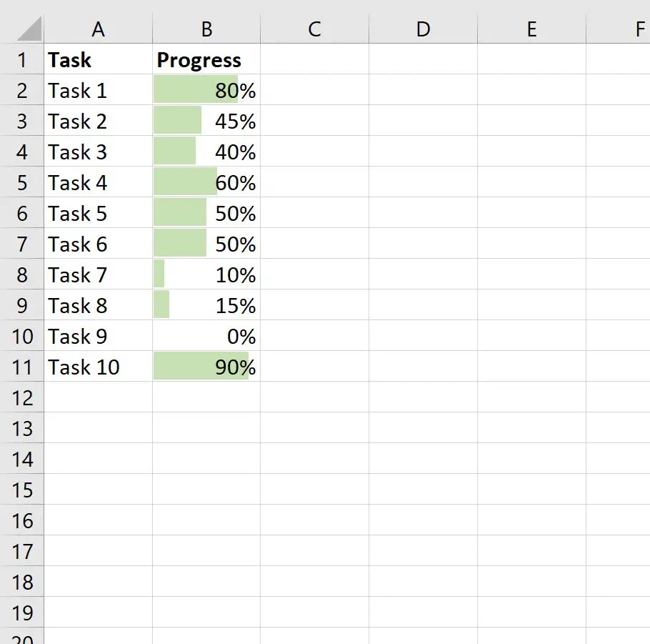650x644 pixels.
Task: Select column header B
Action: [x=206, y=29]
